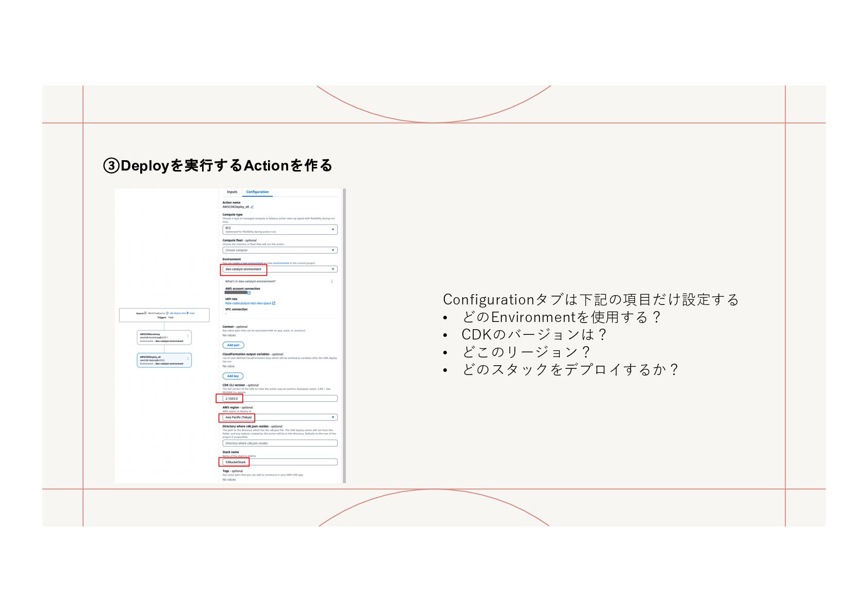Image resolution: width=868 pixels, height=613 pixels.
Task: Open the Choose compute fleet dropdown
Action: 280,250
